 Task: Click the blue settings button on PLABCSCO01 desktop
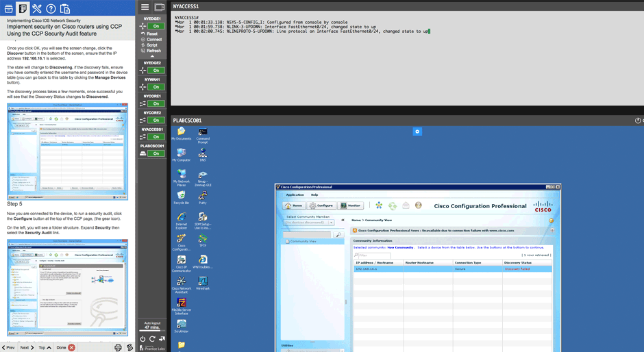point(417,131)
